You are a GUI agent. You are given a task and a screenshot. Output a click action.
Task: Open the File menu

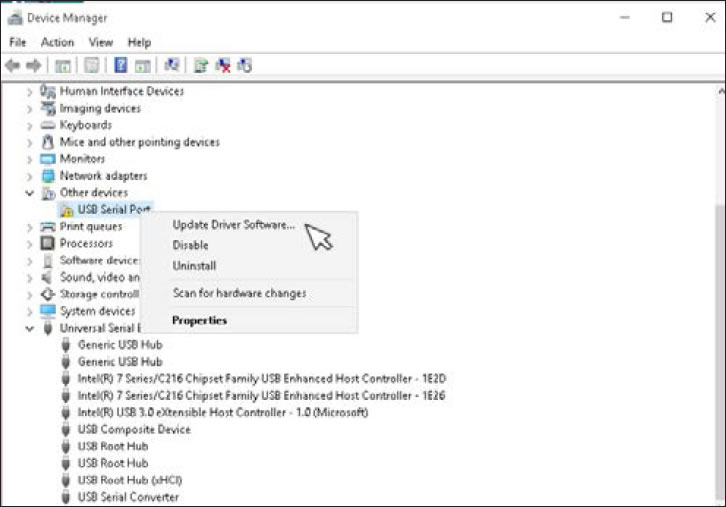(18, 42)
